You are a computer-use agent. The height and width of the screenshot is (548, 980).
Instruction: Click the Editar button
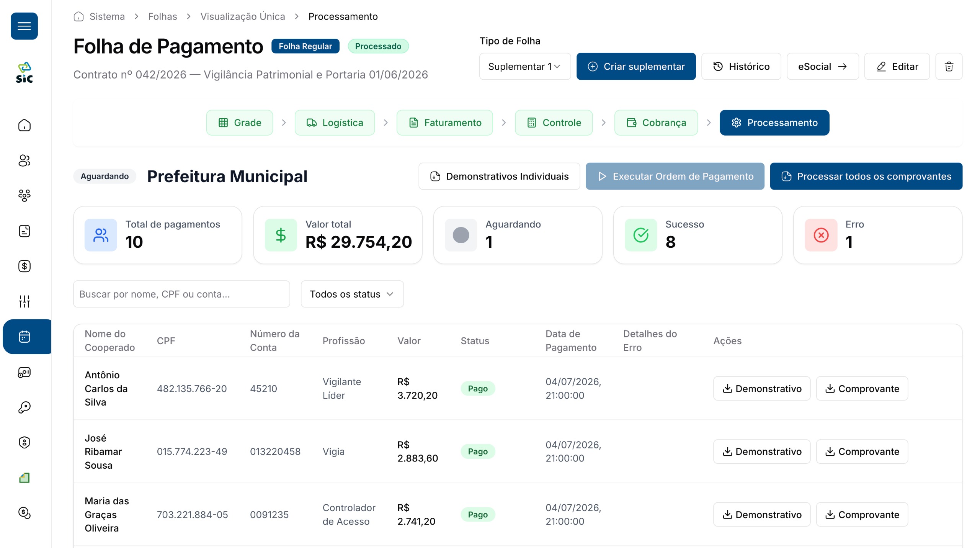897,67
